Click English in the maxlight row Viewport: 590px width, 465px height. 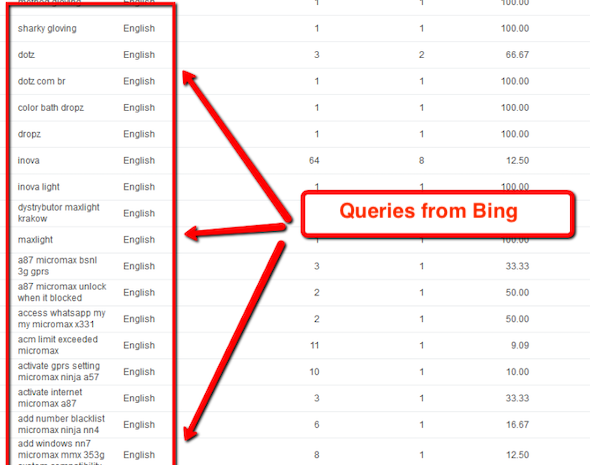pos(139,240)
